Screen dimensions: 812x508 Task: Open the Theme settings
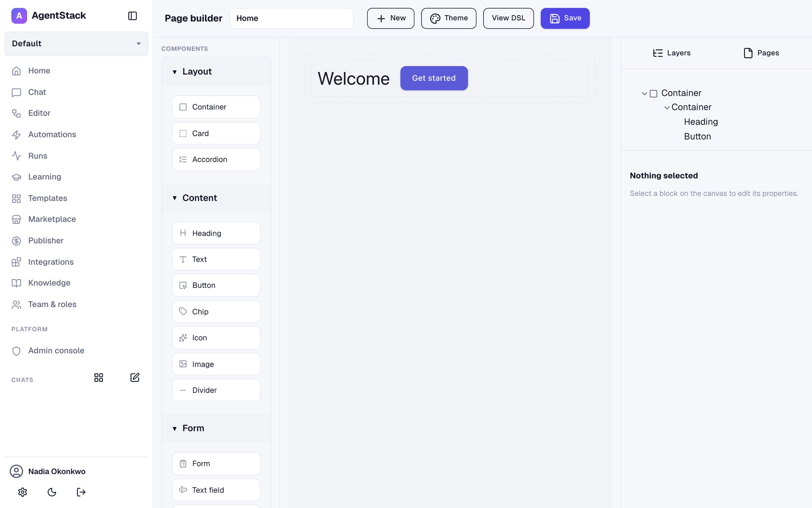click(x=448, y=18)
